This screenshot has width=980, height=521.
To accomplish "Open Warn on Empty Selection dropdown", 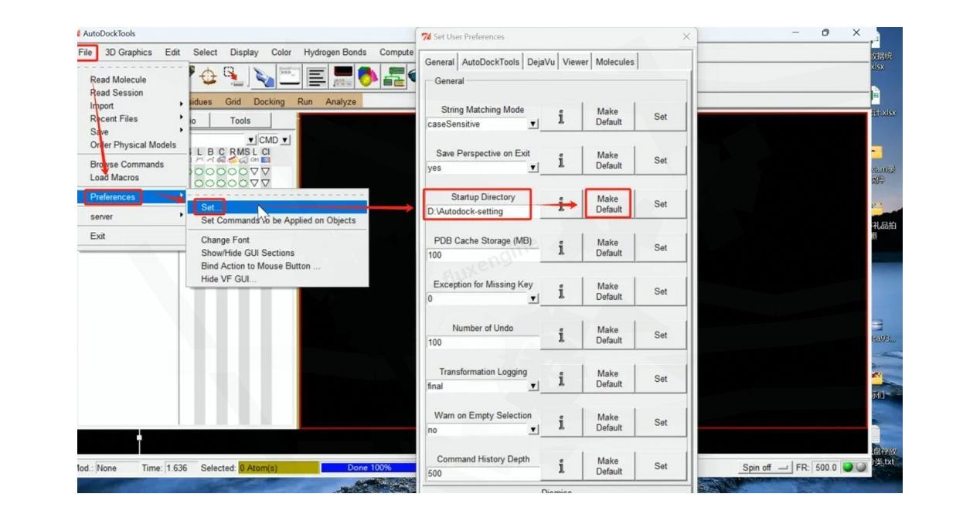I will (533, 430).
